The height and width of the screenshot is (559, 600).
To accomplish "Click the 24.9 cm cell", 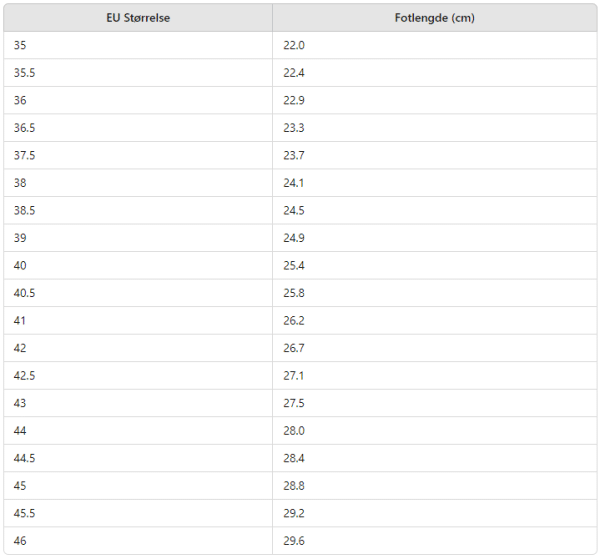I will 294,238.
